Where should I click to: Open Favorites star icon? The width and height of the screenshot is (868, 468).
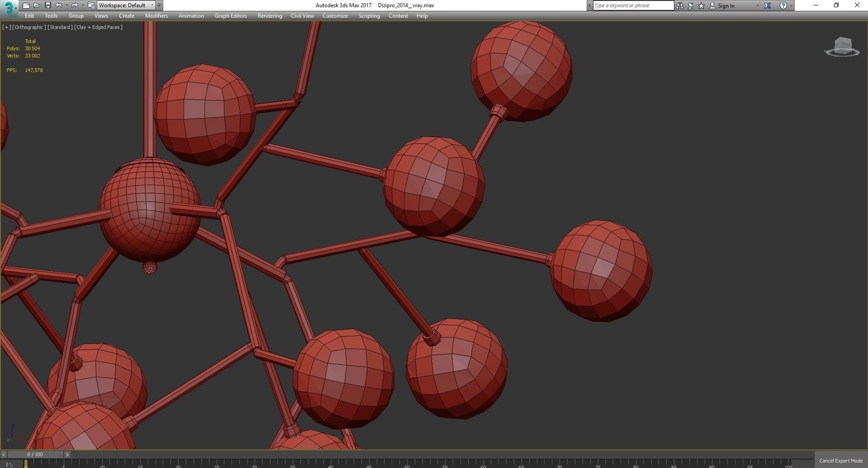[x=702, y=5]
